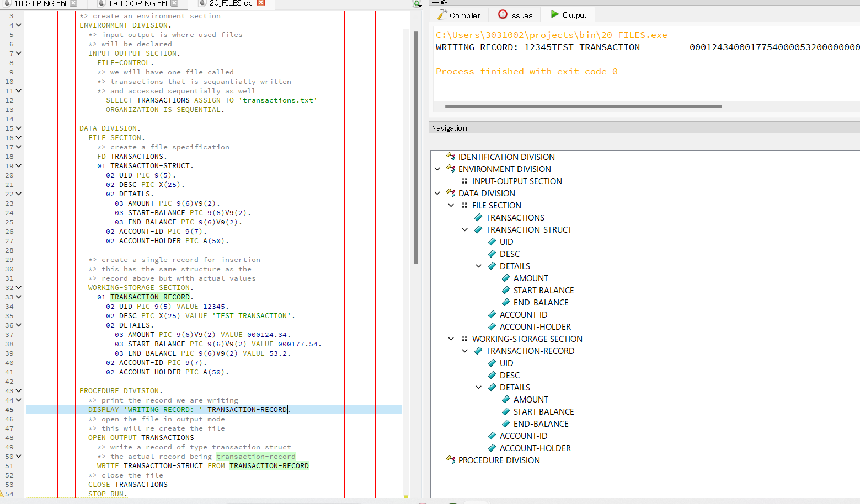
Task: Click 'STOP RUN.' on line 54
Action: coord(108,494)
